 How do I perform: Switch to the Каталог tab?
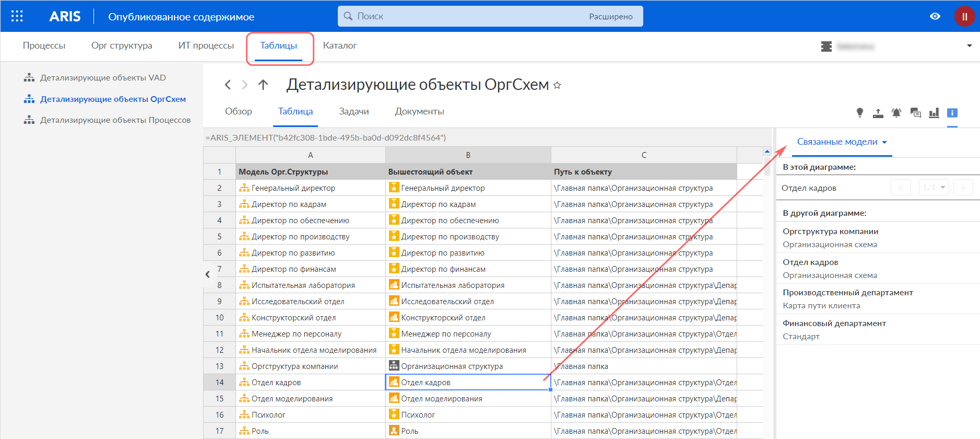(x=340, y=45)
